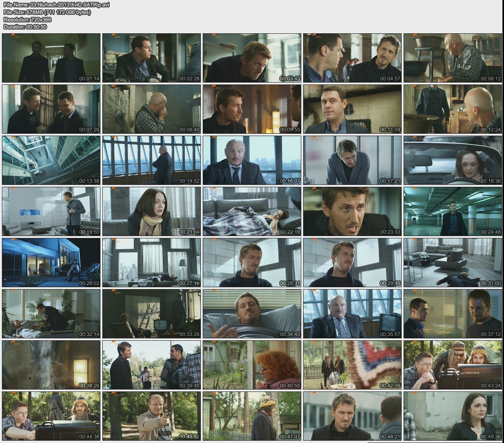Click the File Size 678MB text

click(47, 12)
